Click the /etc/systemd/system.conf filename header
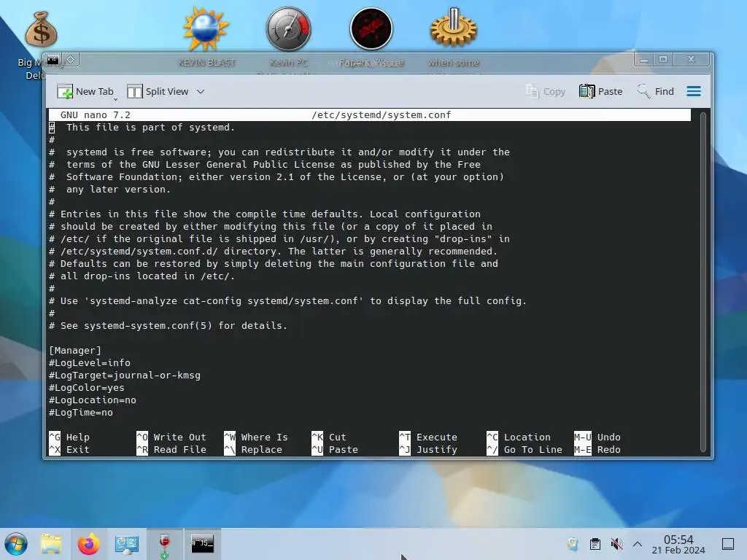 pyautogui.click(x=381, y=114)
